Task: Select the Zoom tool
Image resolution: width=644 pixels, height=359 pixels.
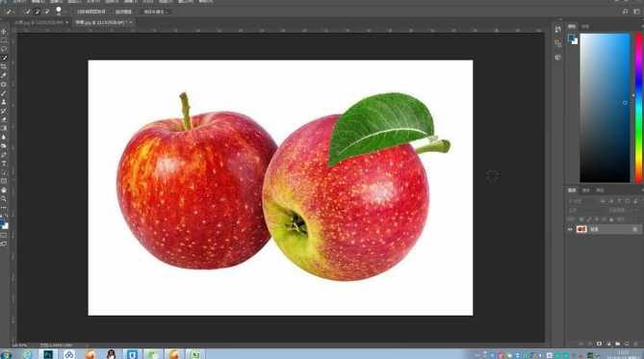Action: coord(4,199)
